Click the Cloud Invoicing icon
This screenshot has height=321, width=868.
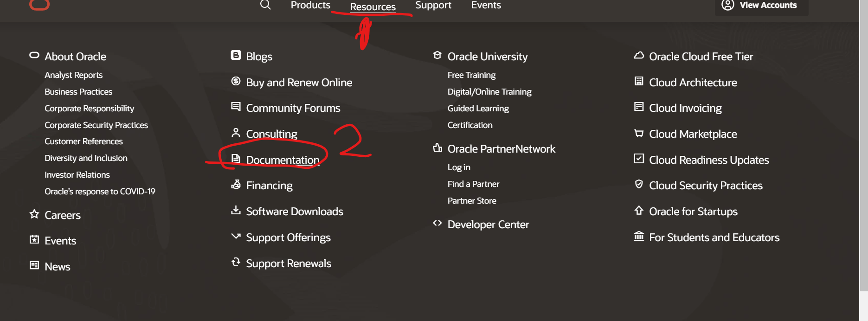639,107
